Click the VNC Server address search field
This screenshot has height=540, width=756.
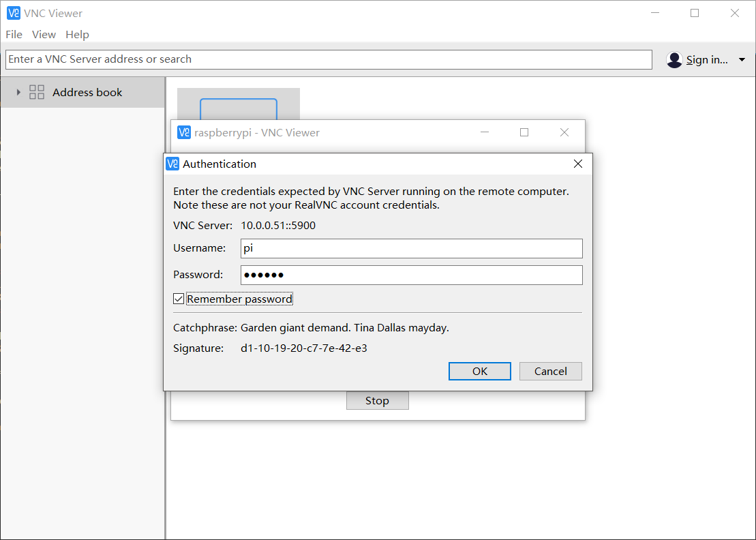(329, 59)
